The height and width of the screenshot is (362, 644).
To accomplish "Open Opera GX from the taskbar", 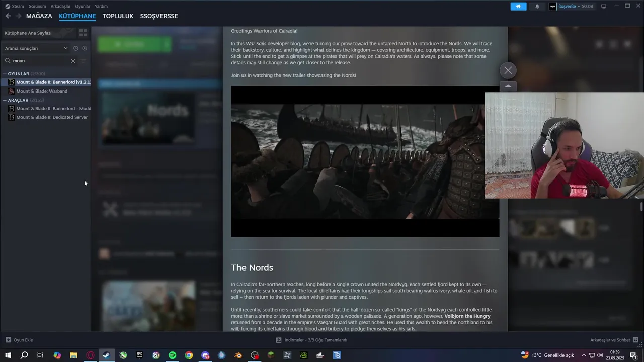I will tap(90, 355).
